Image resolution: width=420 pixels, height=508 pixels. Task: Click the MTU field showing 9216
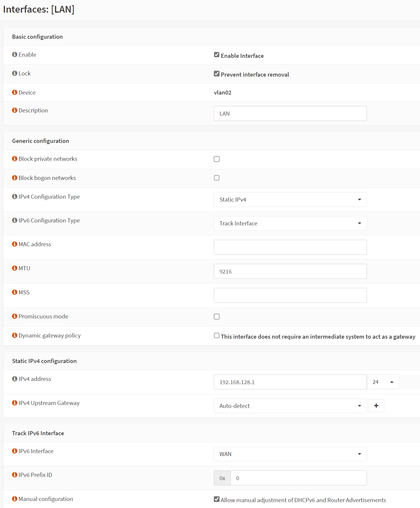point(290,271)
